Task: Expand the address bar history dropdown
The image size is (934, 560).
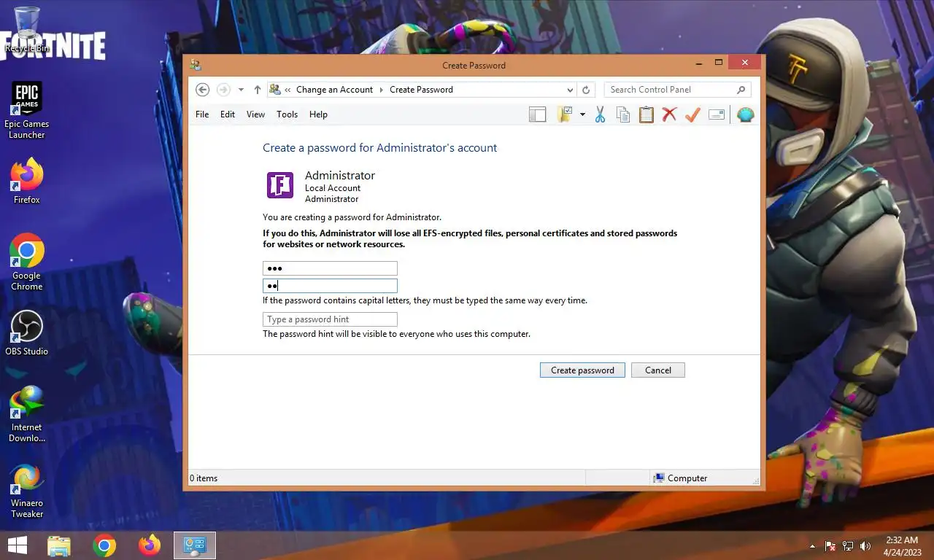Action: tap(570, 90)
